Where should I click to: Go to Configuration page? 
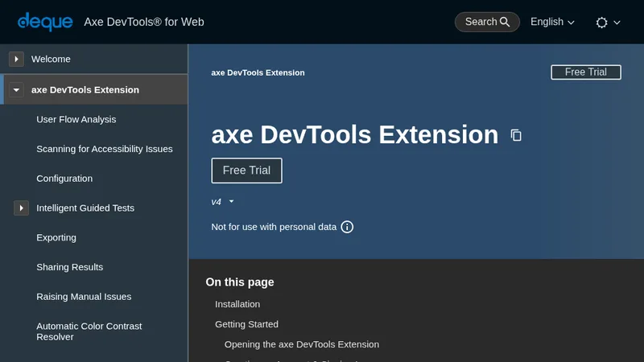(64, 179)
